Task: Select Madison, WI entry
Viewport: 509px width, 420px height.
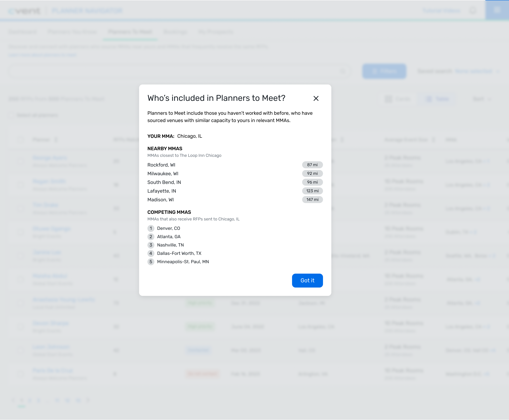Action: [160, 200]
